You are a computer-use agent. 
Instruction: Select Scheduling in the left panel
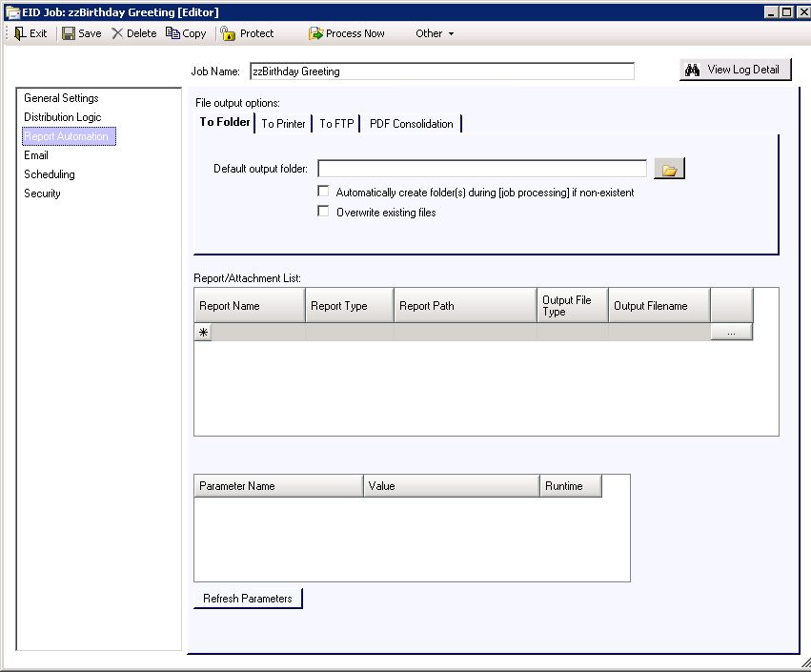[x=50, y=174]
